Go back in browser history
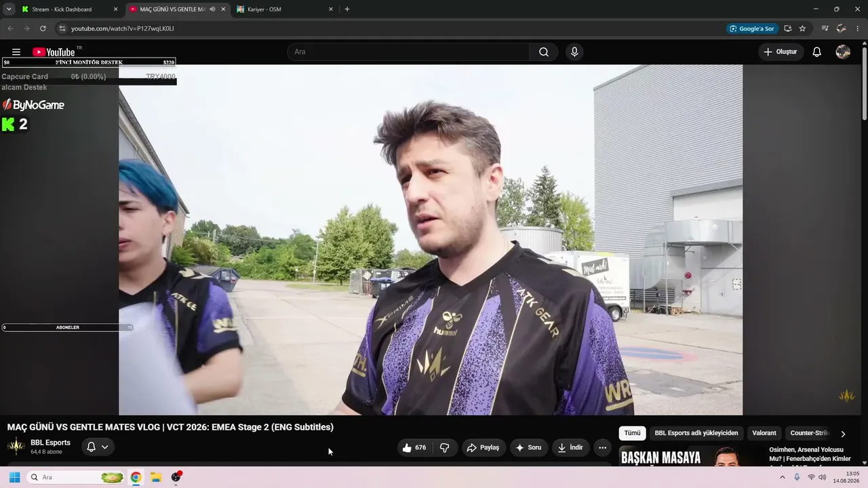 point(10,28)
